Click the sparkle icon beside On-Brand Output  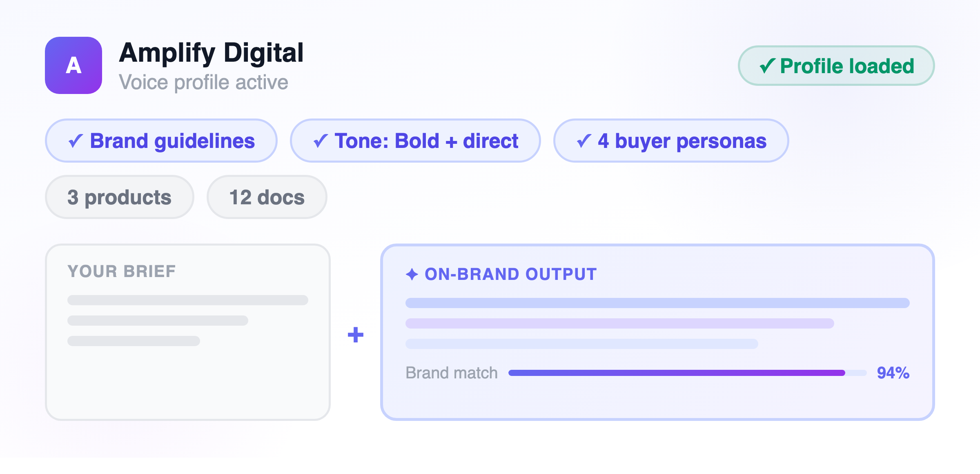click(412, 274)
